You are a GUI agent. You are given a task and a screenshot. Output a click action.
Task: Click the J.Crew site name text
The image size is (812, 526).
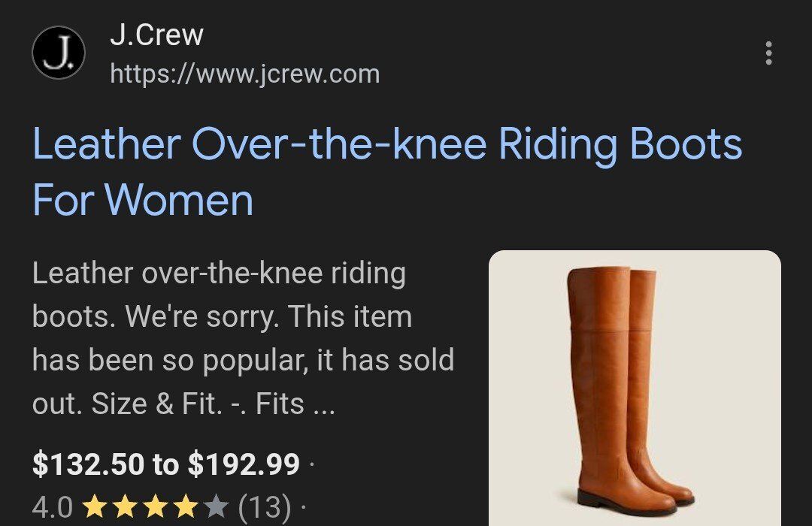coord(156,35)
